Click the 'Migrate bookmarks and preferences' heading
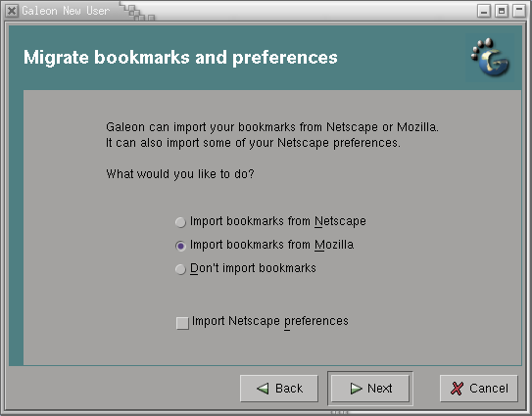This screenshot has height=416, width=532. click(x=180, y=58)
